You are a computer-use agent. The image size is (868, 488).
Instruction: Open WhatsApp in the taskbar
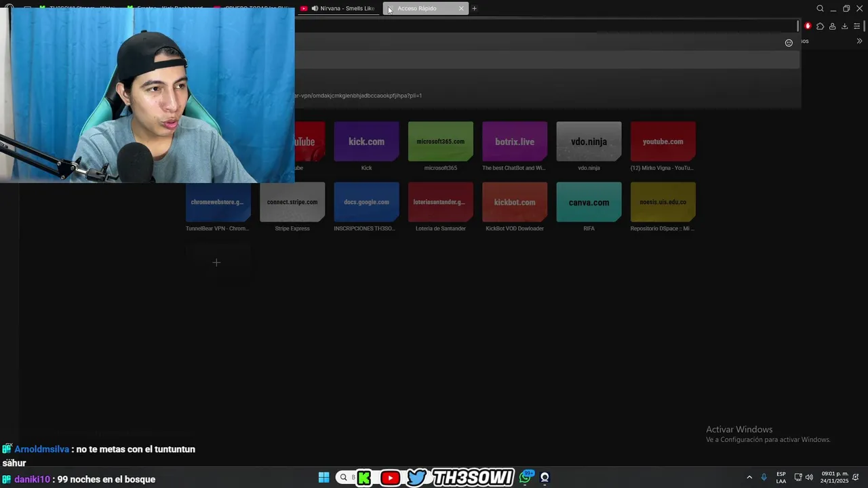[526, 477]
